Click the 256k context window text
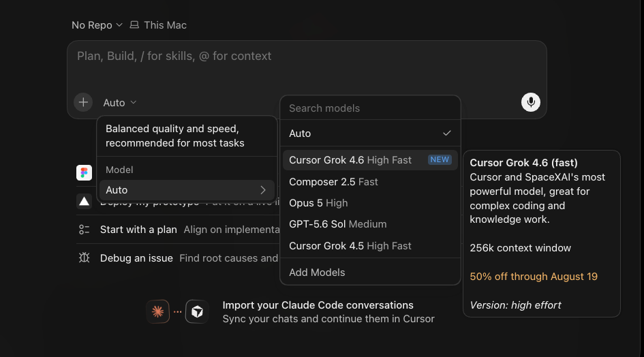Viewport: 644px width, 357px height. tap(521, 248)
